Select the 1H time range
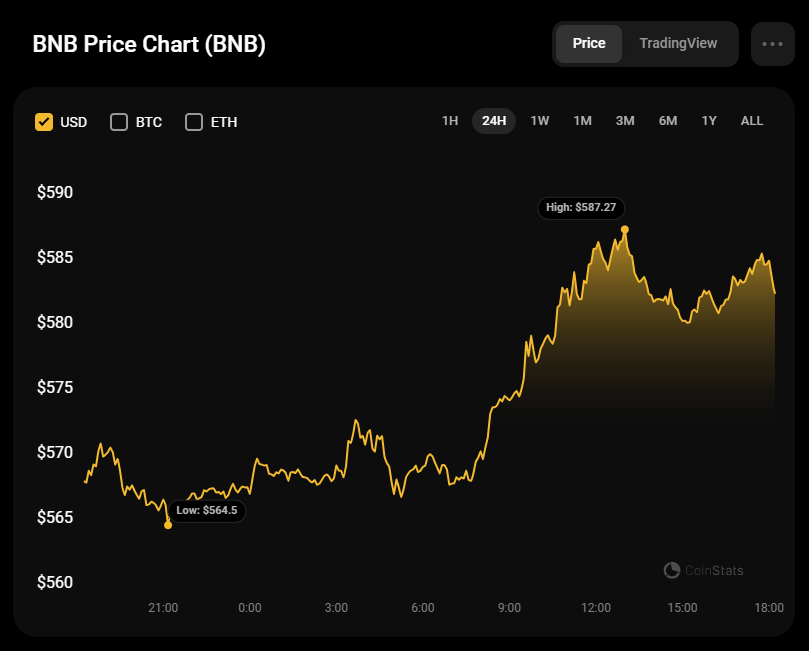This screenshot has width=809, height=651. click(450, 121)
